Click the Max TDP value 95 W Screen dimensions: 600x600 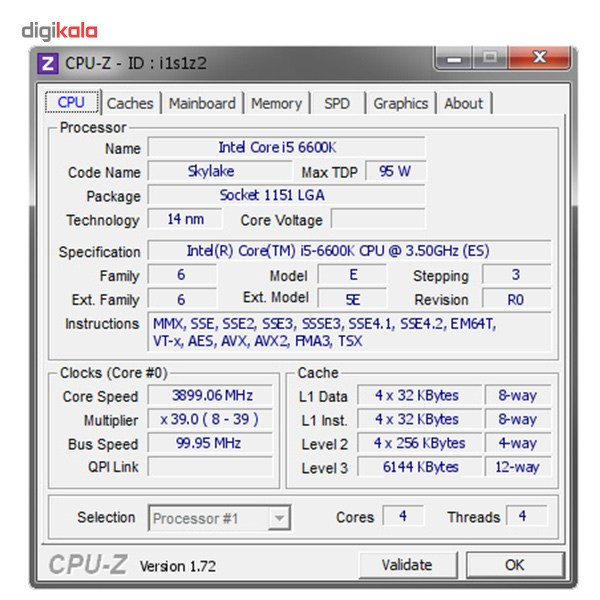(395, 171)
